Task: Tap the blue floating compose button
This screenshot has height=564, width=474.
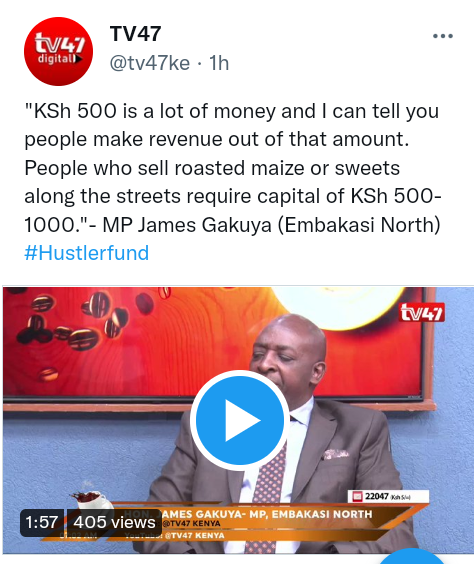Action: 413,556
